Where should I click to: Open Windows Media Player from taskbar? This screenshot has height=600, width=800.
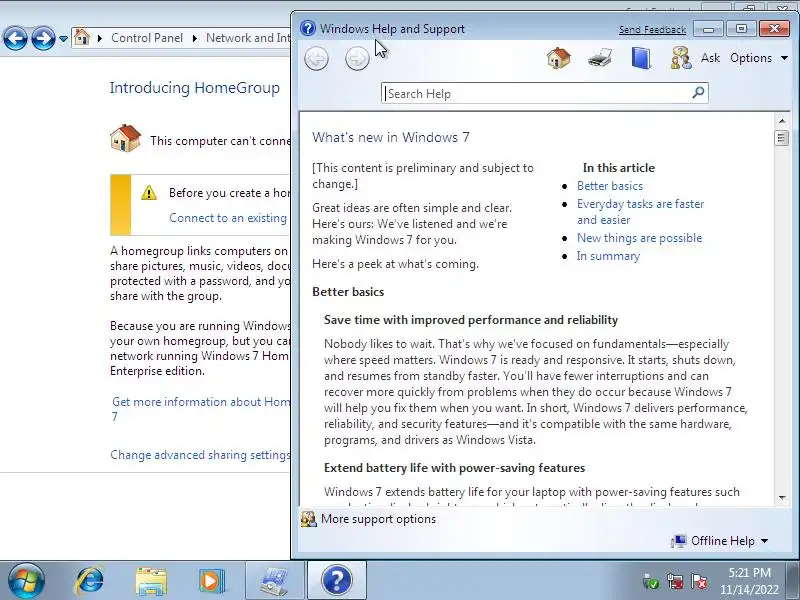click(211, 581)
